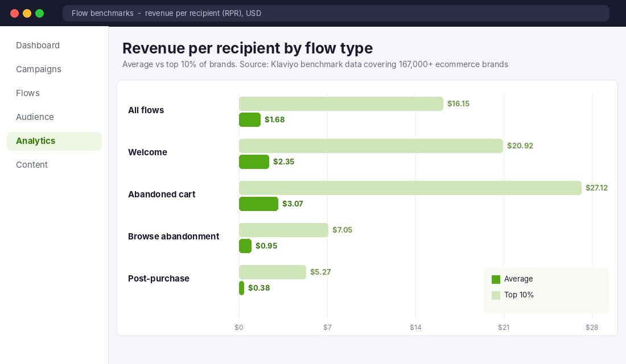Click the Abandoned cart top 10% bar

[410, 188]
